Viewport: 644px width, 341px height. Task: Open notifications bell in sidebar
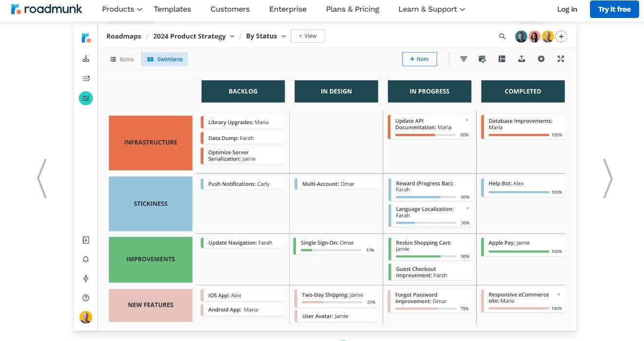point(86,259)
